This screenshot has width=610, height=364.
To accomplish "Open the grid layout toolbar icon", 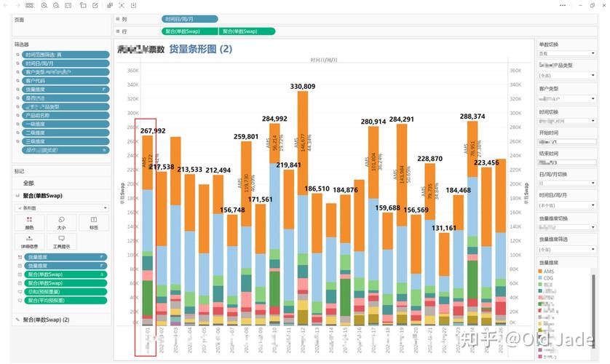I will [x=30, y=5].
